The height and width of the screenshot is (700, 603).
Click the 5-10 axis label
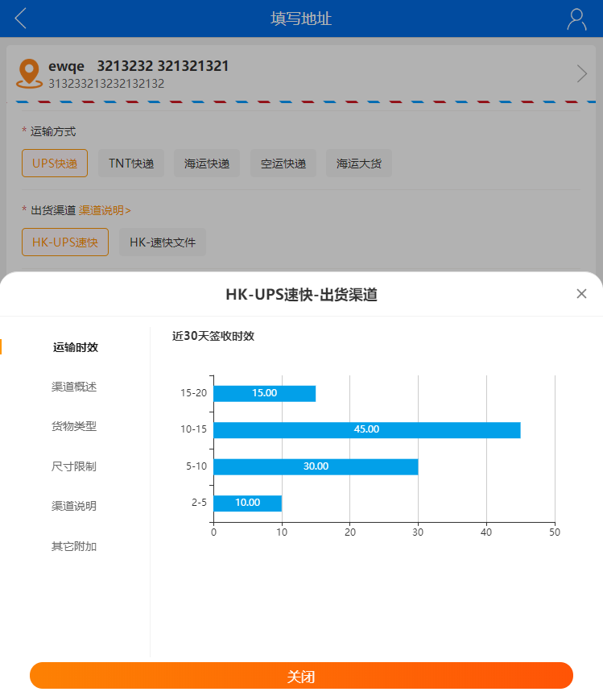click(x=196, y=466)
